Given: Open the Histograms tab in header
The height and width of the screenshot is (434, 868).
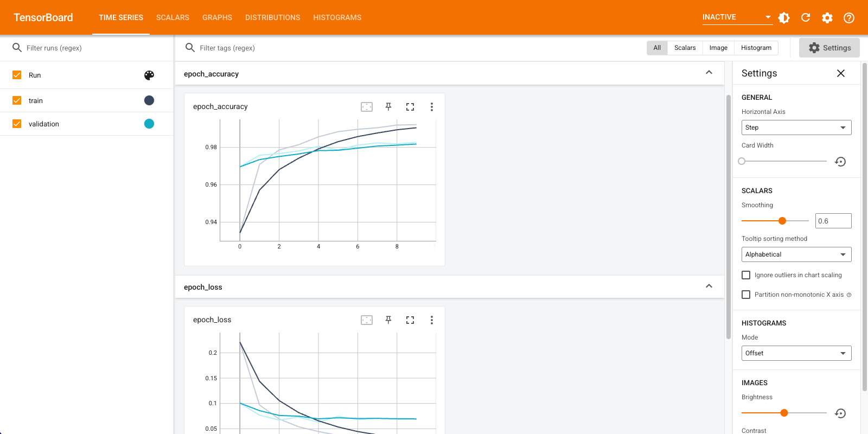Looking at the screenshot, I should (x=337, y=17).
